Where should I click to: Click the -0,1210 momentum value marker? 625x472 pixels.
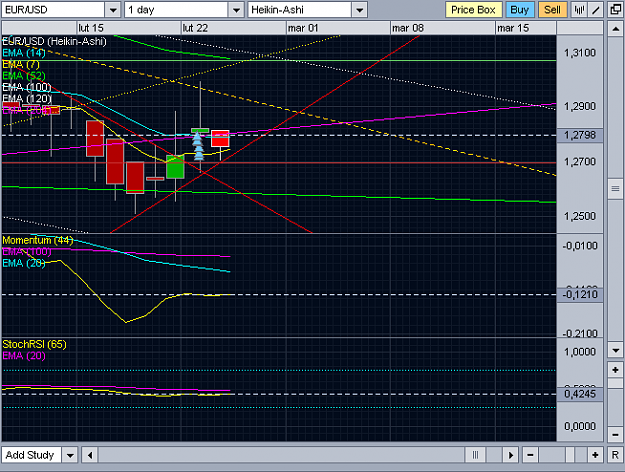pos(580,295)
